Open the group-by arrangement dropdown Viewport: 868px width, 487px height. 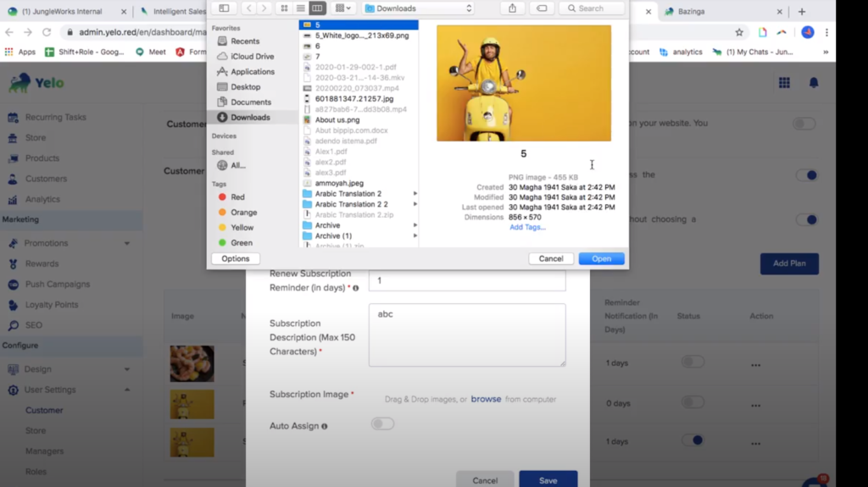point(343,8)
